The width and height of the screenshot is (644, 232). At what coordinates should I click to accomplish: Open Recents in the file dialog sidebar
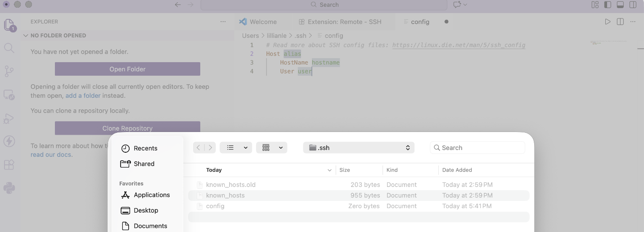(145, 148)
